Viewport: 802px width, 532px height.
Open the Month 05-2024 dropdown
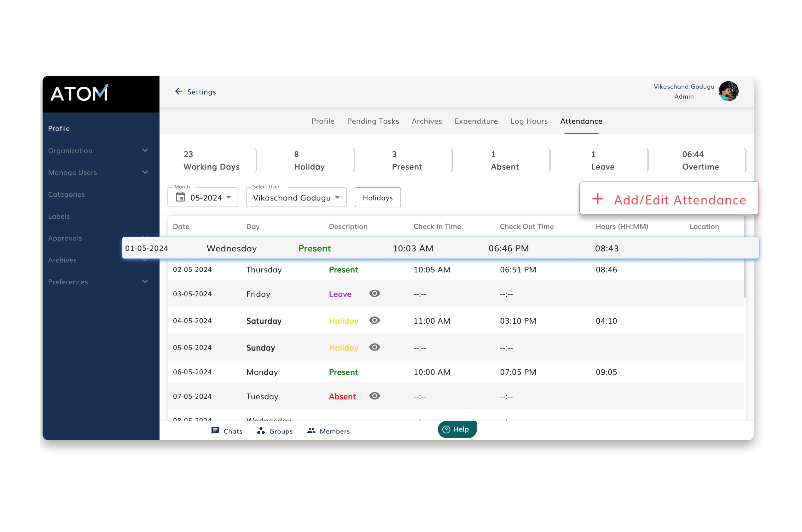tap(203, 197)
